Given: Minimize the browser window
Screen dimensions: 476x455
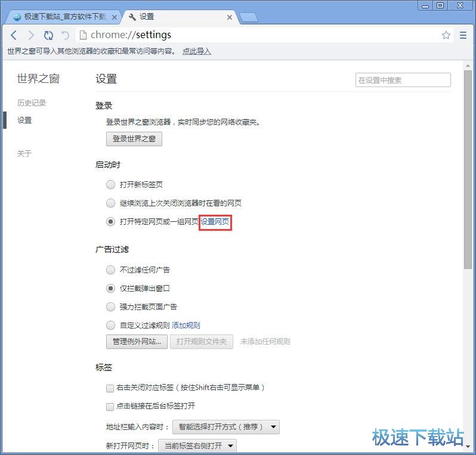Looking at the screenshot, I should [x=425, y=6].
